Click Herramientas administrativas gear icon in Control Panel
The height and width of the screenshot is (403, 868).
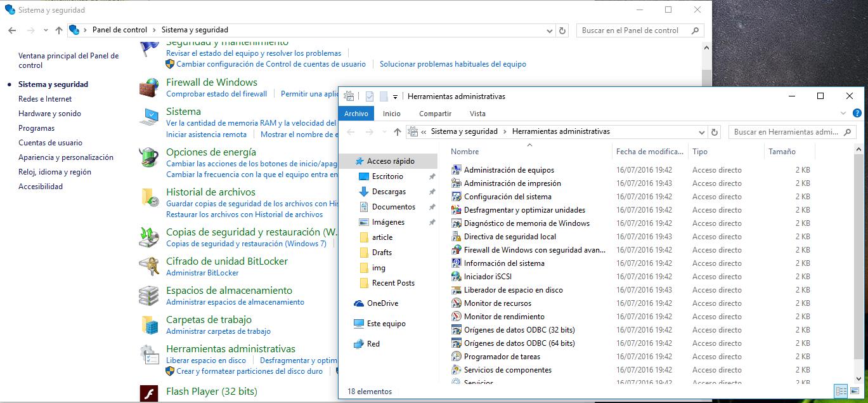pyautogui.click(x=149, y=354)
